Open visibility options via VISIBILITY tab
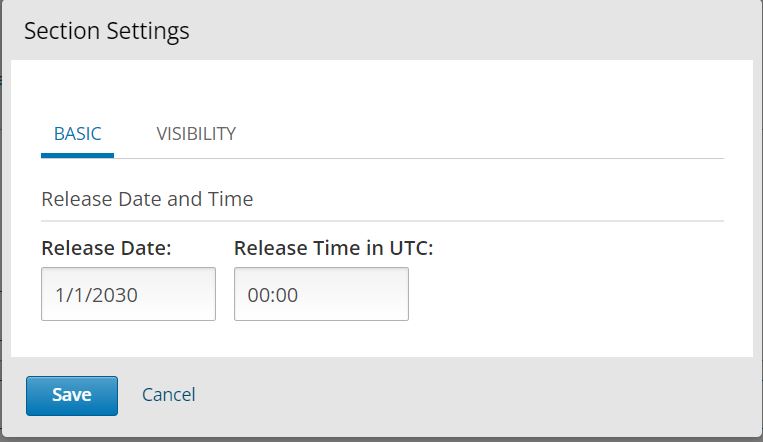 196,134
